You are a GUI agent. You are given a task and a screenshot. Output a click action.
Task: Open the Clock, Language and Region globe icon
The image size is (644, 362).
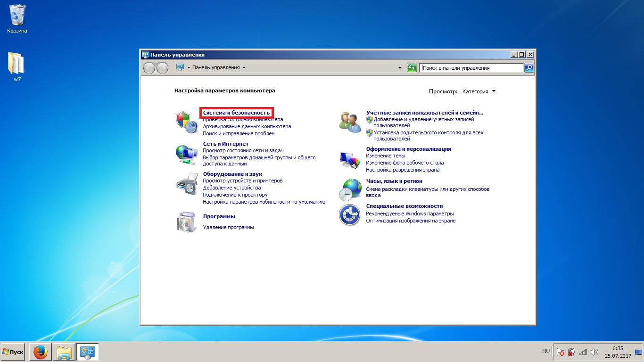(x=350, y=189)
